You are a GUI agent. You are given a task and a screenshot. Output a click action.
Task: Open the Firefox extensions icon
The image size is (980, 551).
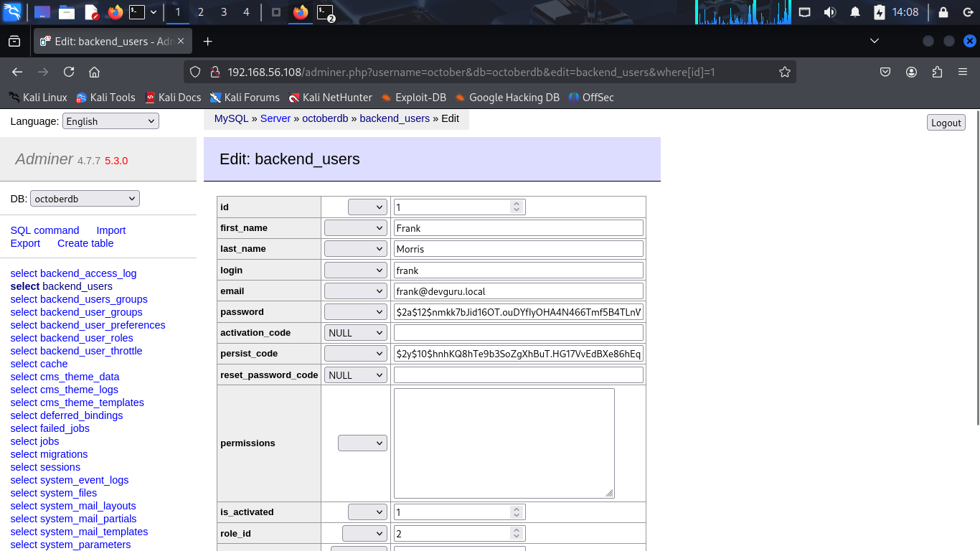937,72
